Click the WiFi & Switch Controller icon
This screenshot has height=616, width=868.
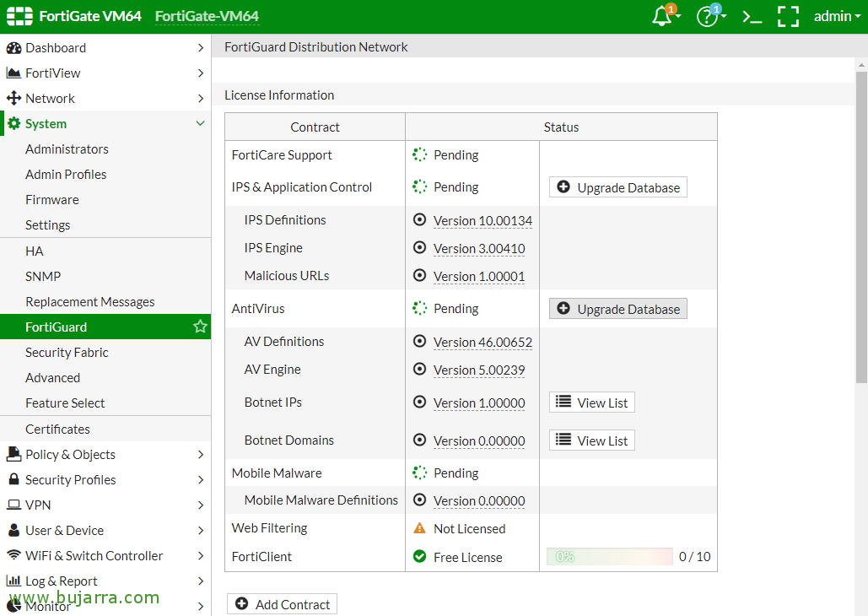(x=13, y=555)
